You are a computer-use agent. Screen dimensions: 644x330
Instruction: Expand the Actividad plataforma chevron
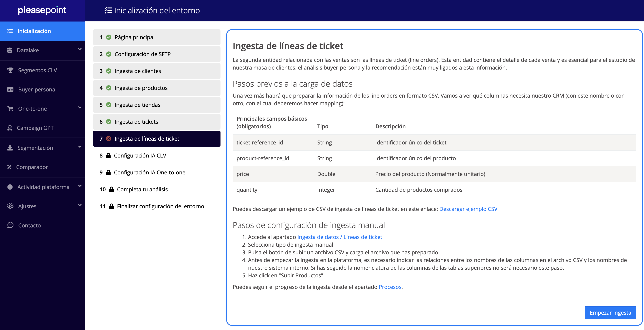(80, 186)
